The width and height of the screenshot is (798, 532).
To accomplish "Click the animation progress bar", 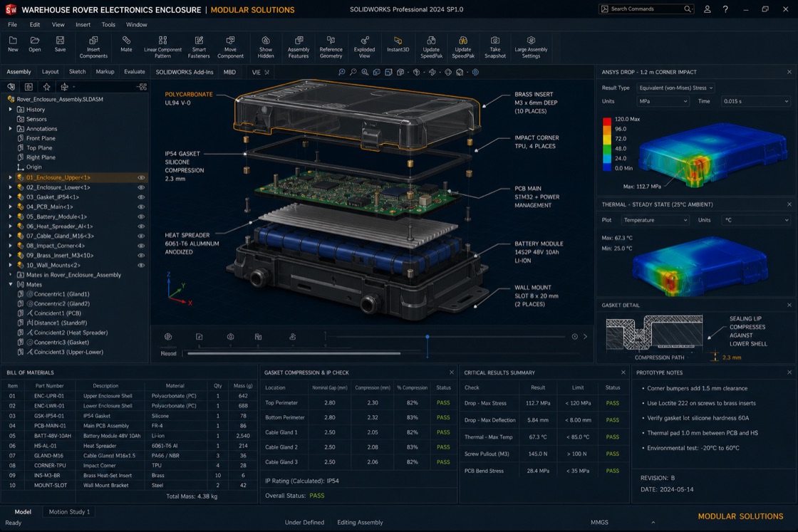I will 294,353.
